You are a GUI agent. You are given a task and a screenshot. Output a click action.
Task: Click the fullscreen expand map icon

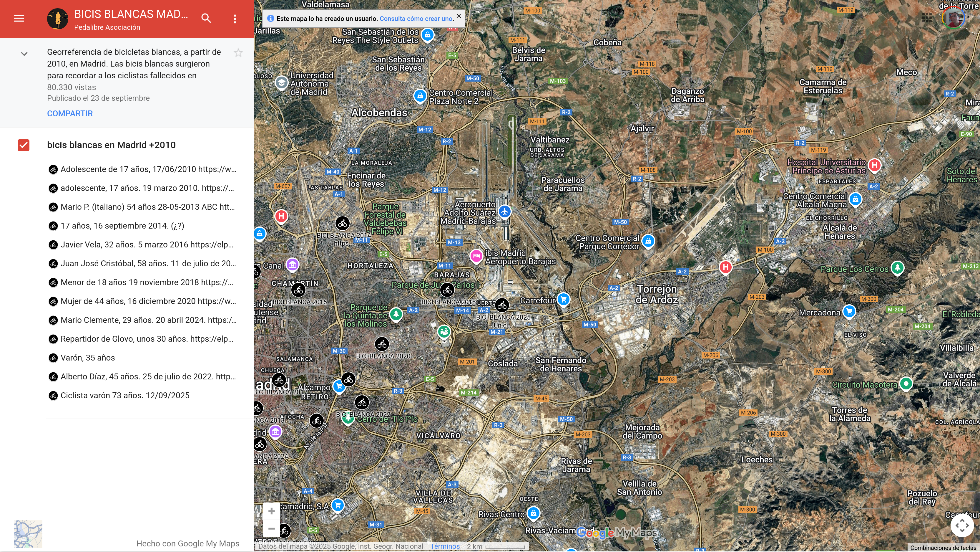962,525
